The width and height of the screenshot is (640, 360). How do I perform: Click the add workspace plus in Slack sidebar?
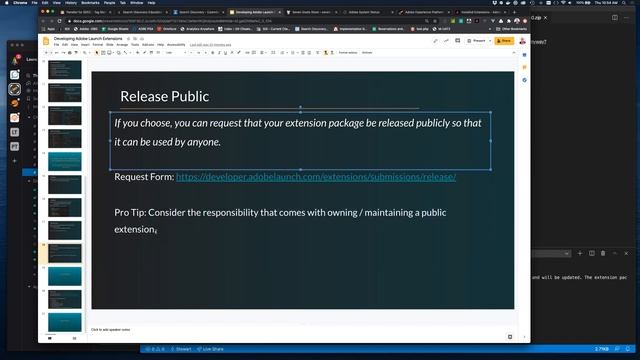15,161
